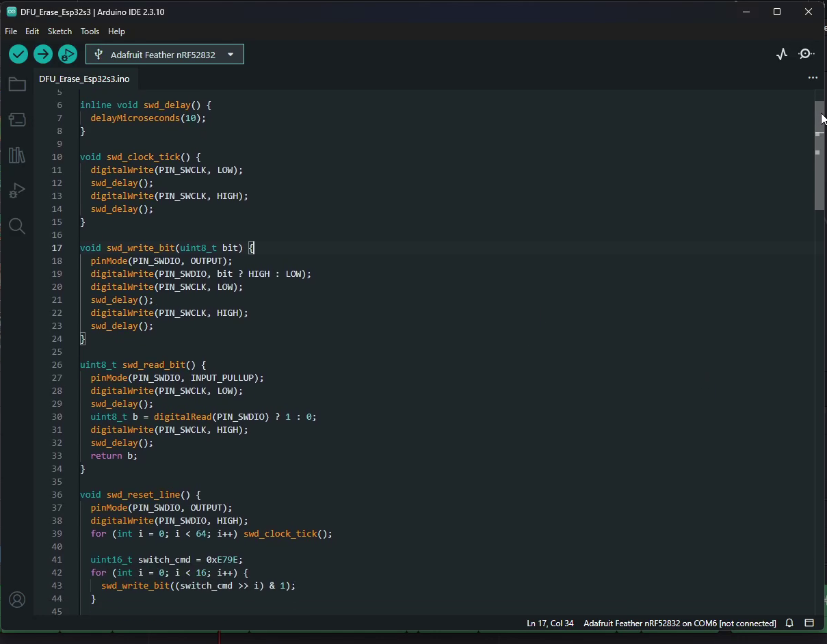Open the File menu
This screenshot has width=827, height=644.
tap(11, 31)
